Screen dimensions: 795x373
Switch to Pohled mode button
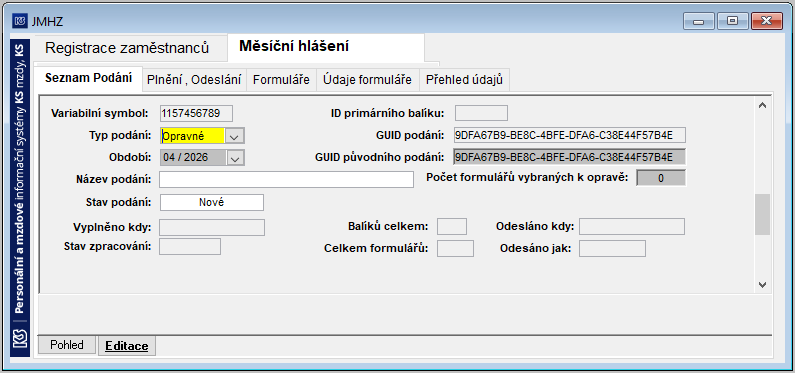coord(67,345)
